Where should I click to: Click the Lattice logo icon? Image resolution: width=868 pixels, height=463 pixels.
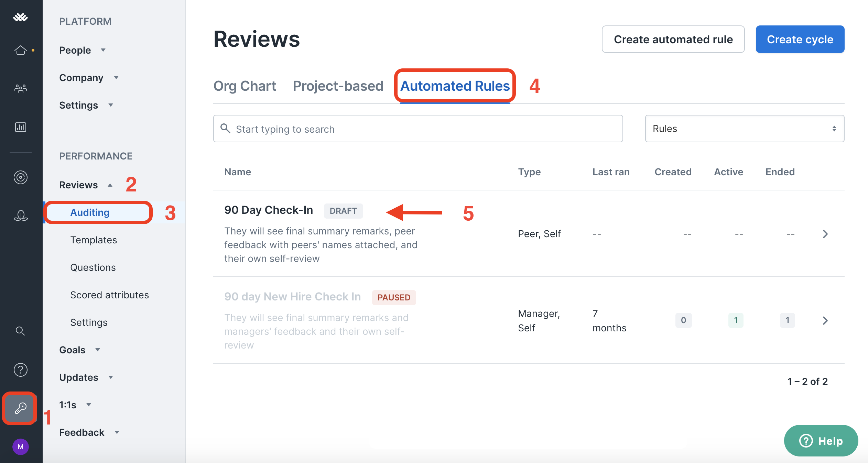click(20, 17)
